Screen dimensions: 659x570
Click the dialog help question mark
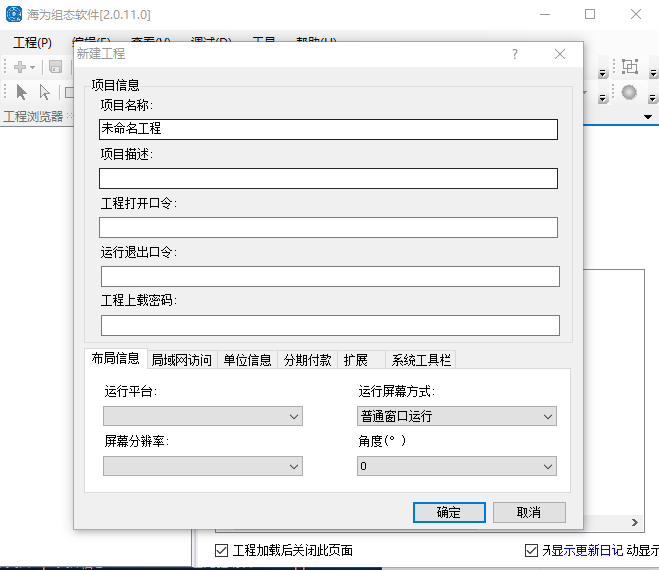coord(515,54)
